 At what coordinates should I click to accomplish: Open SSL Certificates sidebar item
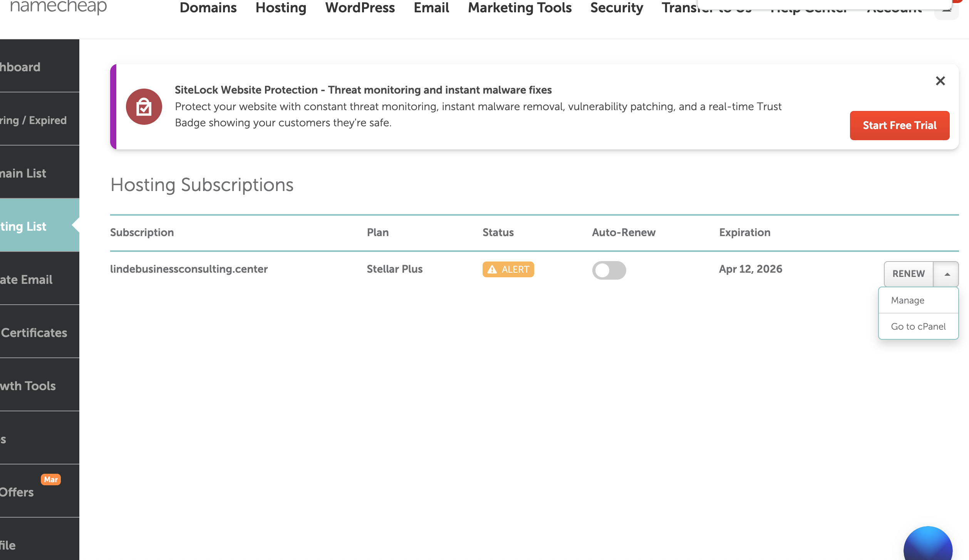[x=40, y=332]
